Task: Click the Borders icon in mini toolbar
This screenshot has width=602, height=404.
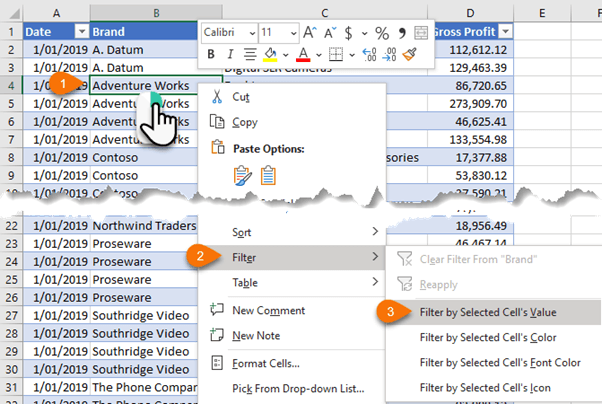Action: [336, 54]
